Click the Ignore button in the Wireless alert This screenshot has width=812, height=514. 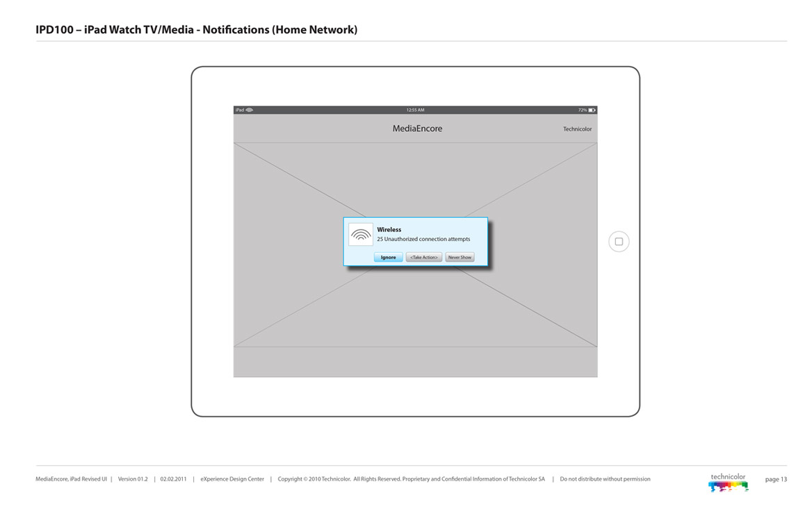click(389, 257)
